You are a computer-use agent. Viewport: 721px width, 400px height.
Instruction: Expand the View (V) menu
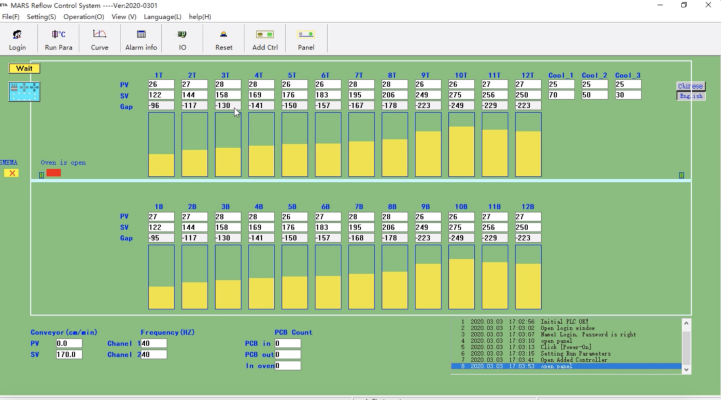coord(124,17)
